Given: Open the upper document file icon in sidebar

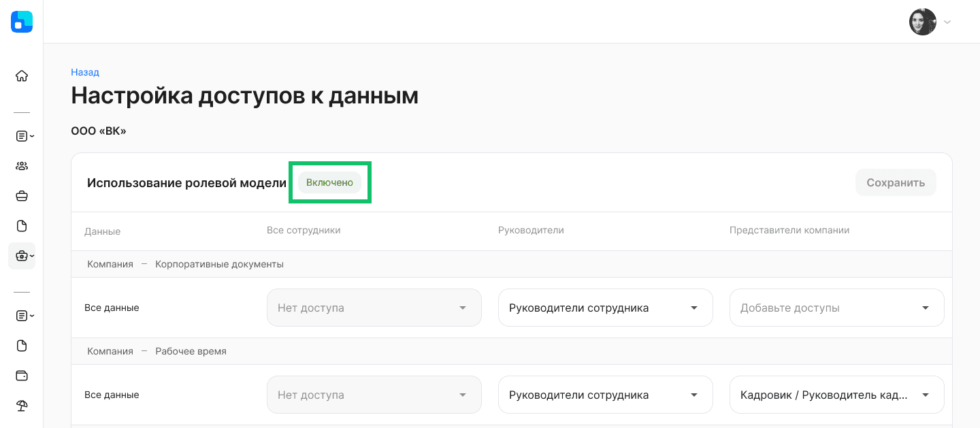Looking at the screenshot, I should tap(22, 226).
